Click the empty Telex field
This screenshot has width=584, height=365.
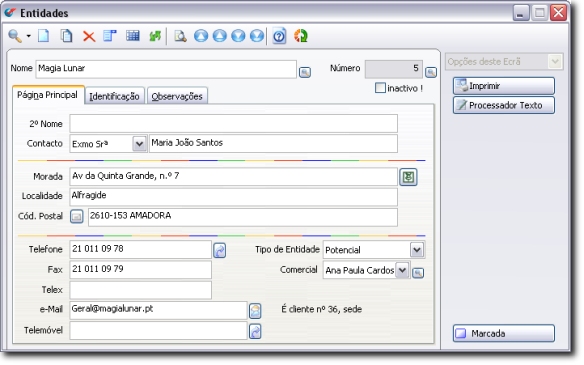[140, 290]
